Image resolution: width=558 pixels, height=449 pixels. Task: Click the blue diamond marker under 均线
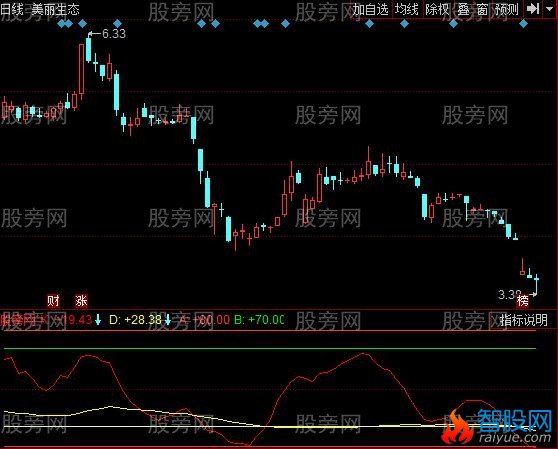404,24
